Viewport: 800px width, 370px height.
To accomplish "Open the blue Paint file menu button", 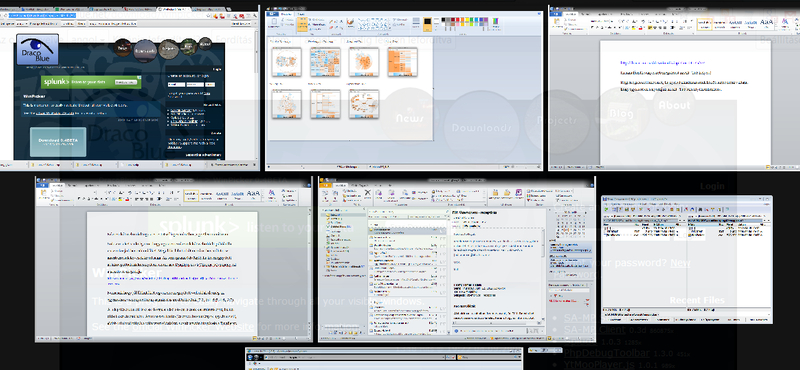I will pos(271,14).
